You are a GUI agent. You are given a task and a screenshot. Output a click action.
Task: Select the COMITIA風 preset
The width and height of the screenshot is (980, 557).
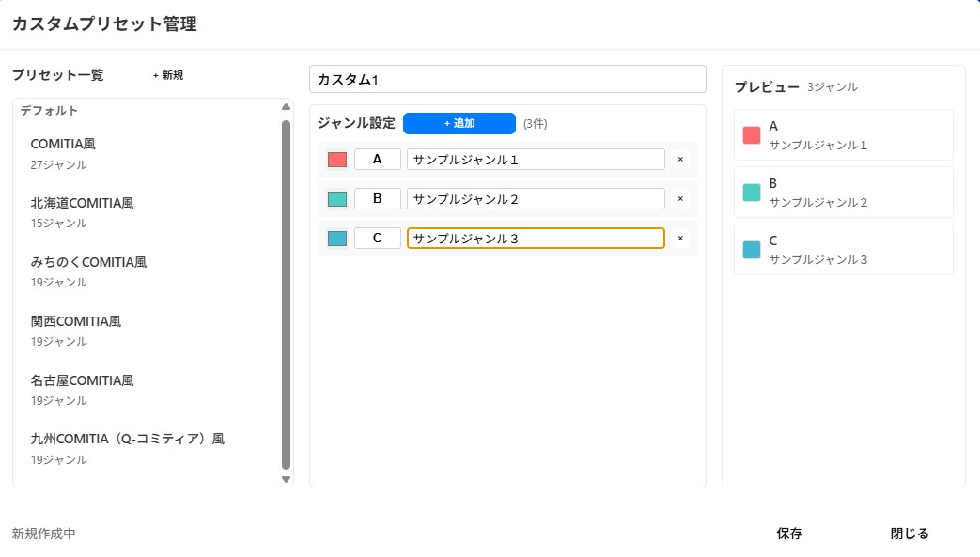click(x=64, y=144)
